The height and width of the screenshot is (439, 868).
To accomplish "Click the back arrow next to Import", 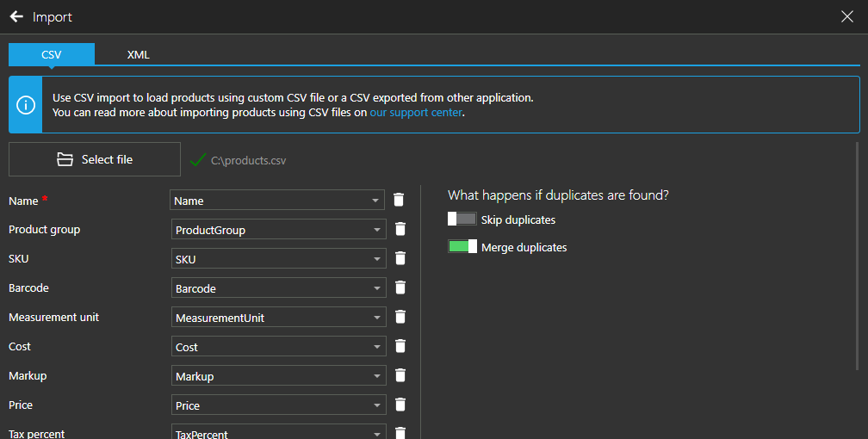I will (16, 16).
